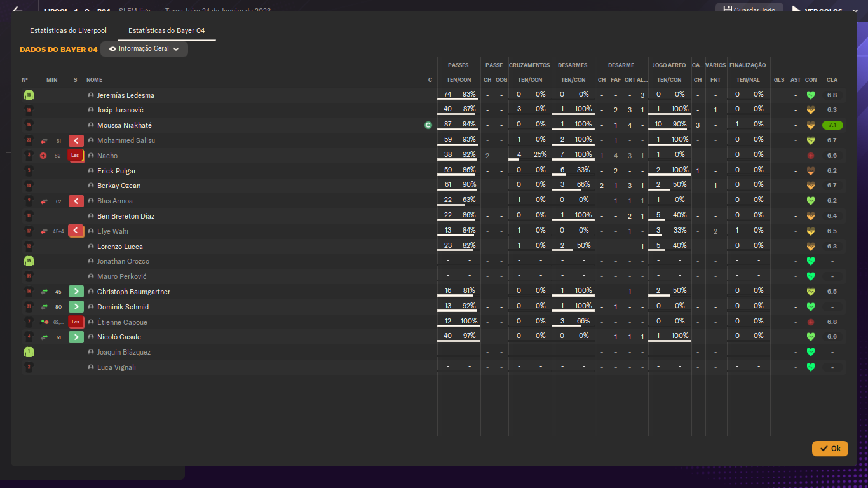The image size is (868, 488).
Task: Click Jeremías Ledesma's green condition heart
Action: 811,95
